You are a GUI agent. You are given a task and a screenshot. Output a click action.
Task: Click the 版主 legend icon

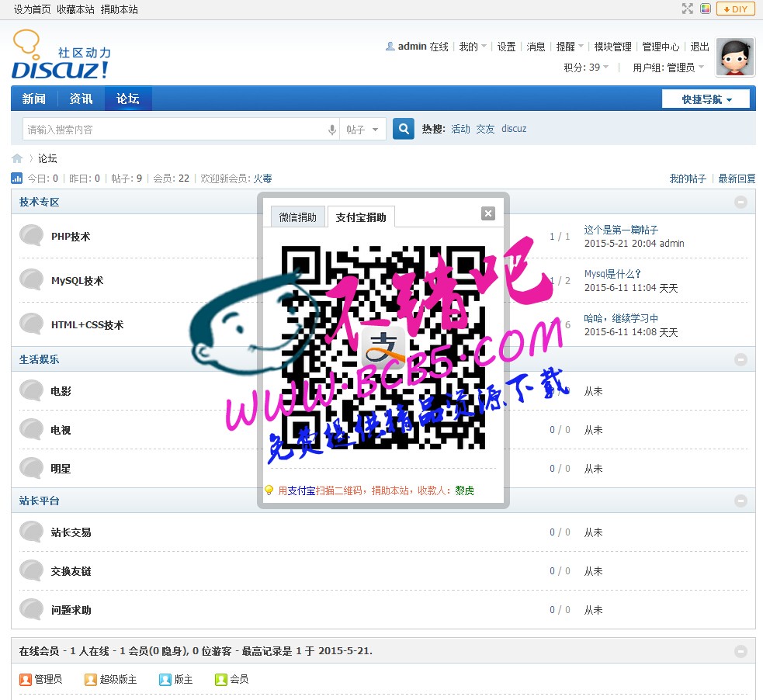click(165, 679)
